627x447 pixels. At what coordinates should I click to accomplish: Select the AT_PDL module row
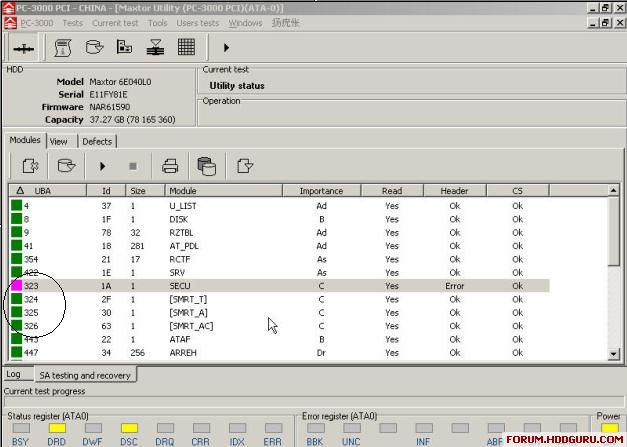(279, 246)
